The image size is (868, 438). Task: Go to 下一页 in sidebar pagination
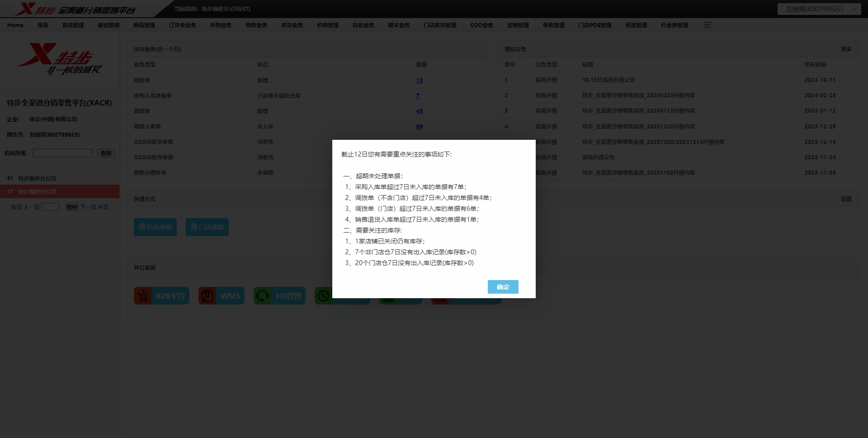89,207
